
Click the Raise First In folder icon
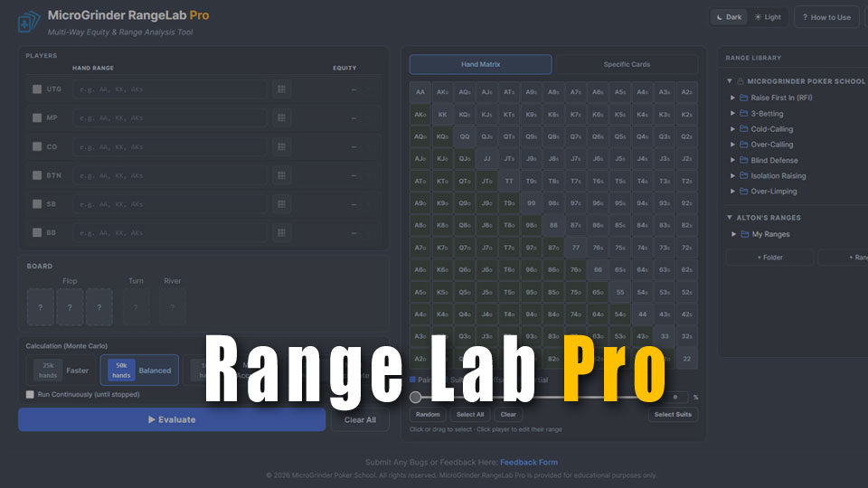pos(743,98)
